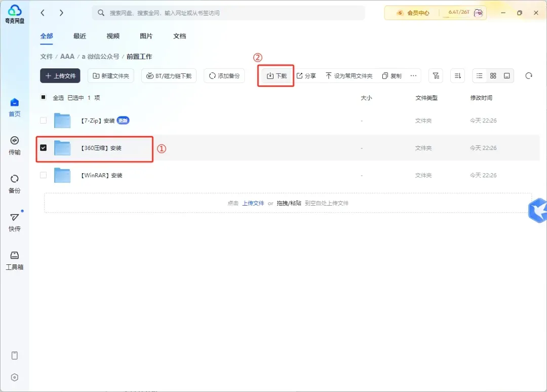Click the 【360压缩】安装 folder name
This screenshot has width=547, height=392.
point(101,148)
